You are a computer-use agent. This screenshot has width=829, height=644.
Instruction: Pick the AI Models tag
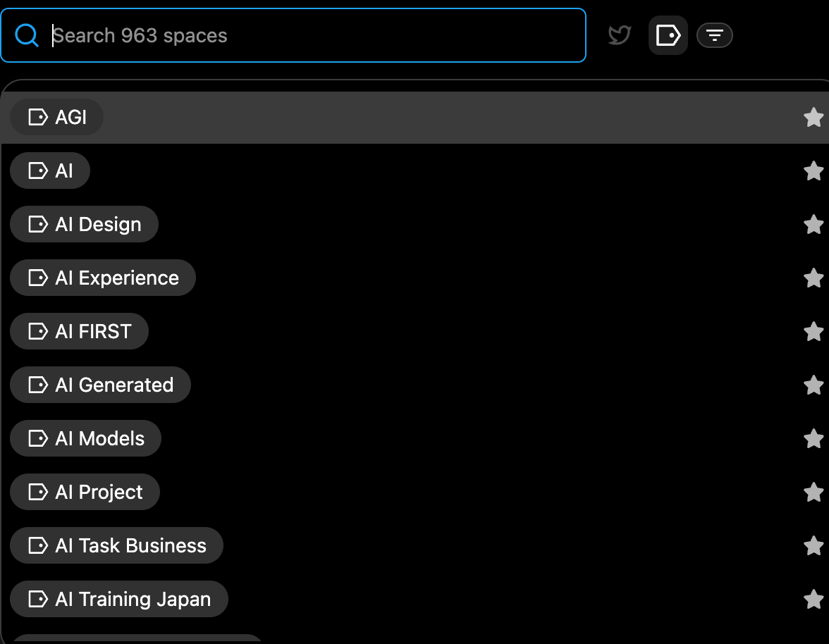click(86, 438)
